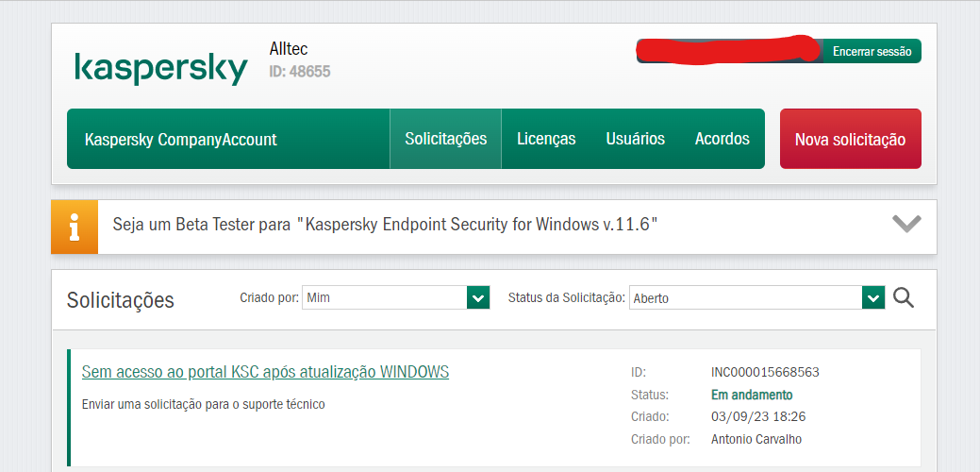The height and width of the screenshot is (472, 980).
Task: Expand the Beta Tester banner chevron
Action: 906,224
